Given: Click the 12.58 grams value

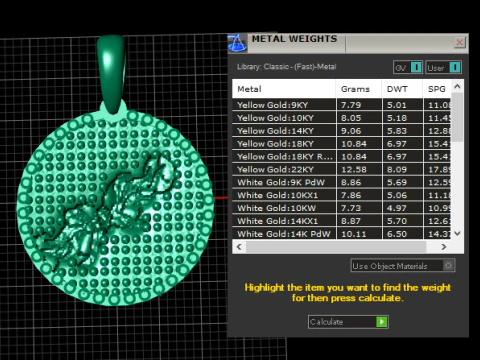Looking at the screenshot, I should pyautogui.click(x=354, y=170).
